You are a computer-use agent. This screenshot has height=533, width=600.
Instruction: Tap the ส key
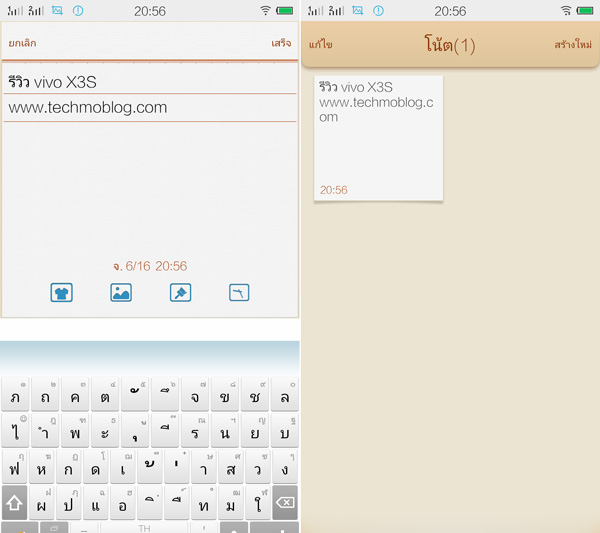coord(231,466)
